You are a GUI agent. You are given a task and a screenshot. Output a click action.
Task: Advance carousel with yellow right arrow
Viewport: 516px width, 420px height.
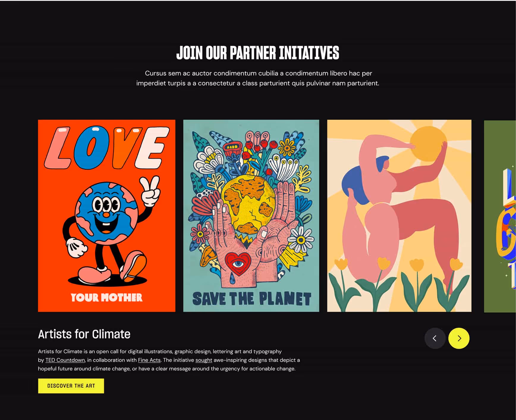tap(459, 338)
